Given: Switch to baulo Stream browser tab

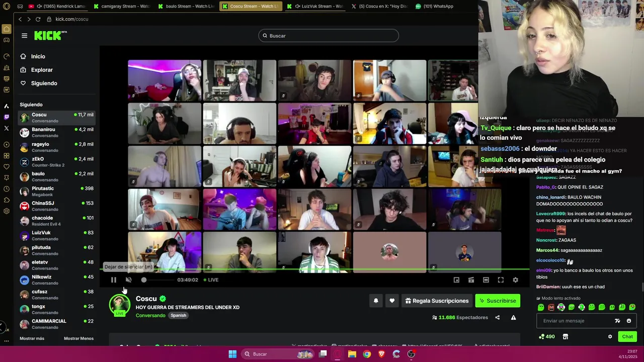Looking at the screenshot, I should [x=187, y=6].
